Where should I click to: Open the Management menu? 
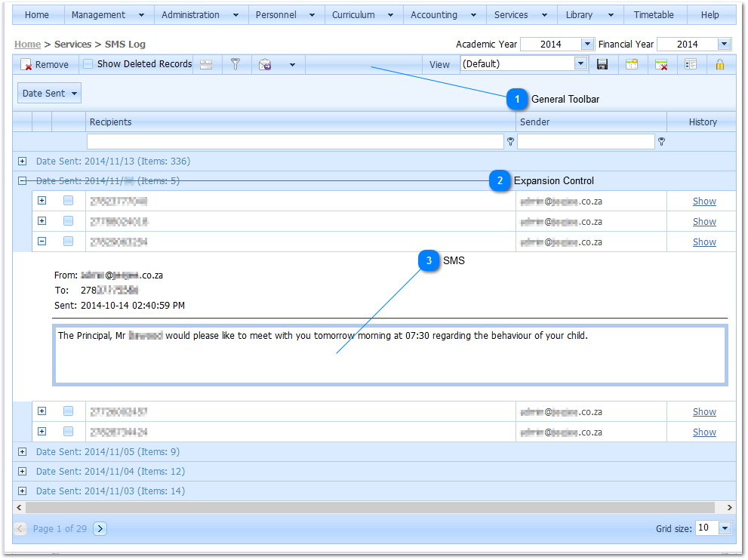pos(108,15)
